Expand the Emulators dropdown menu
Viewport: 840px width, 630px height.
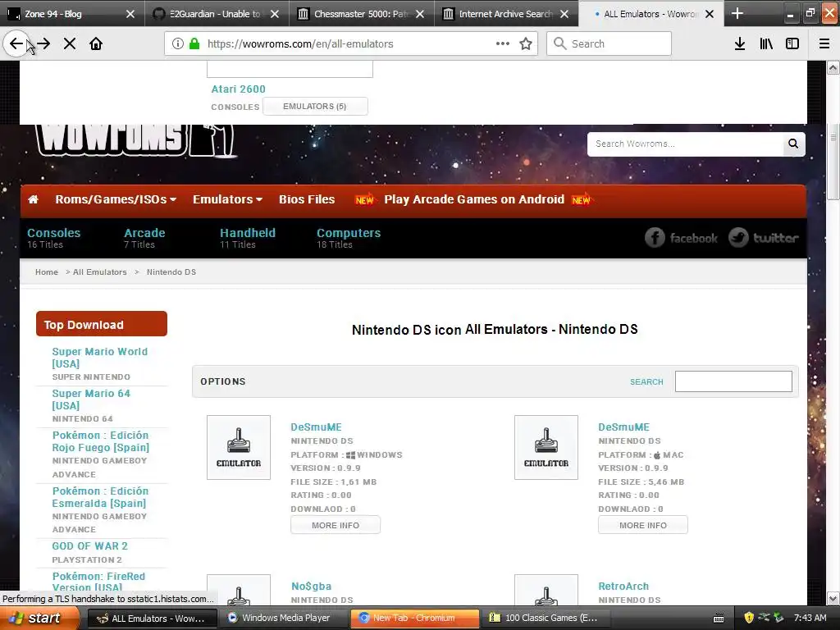pos(228,199)
